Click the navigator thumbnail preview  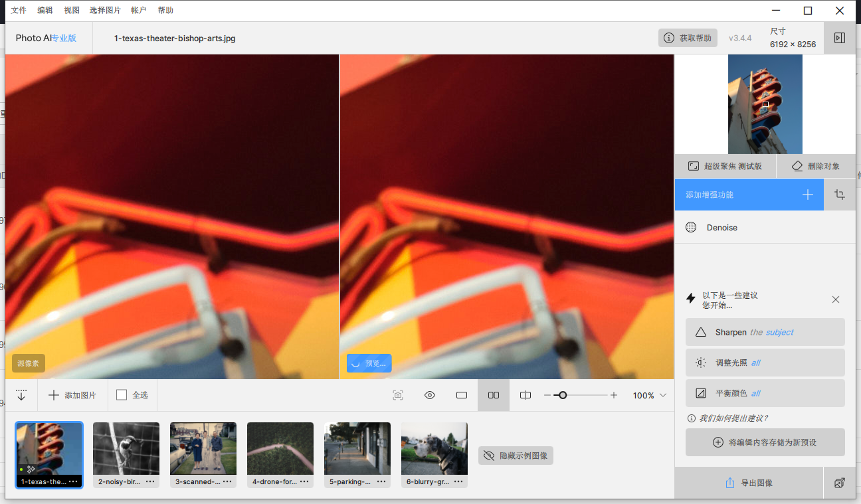[x=765, y=104]
